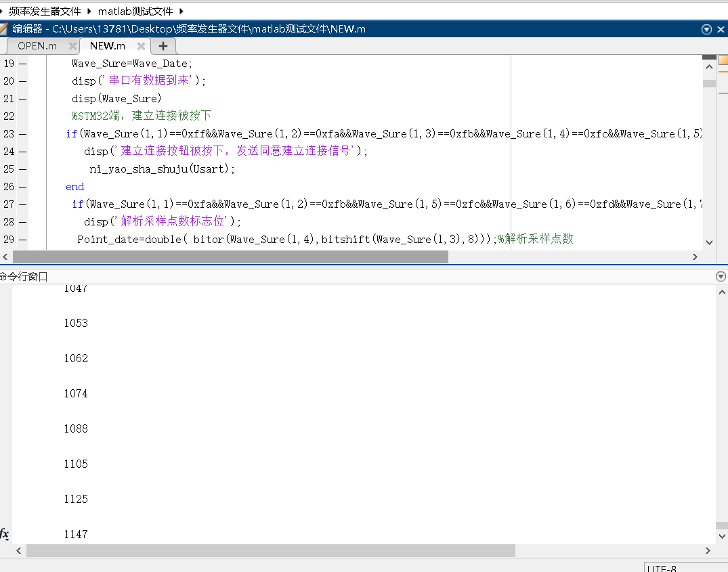728x572 pixels.
Task: Set breakpoint on line 29
Action: (x=23, y=240)
